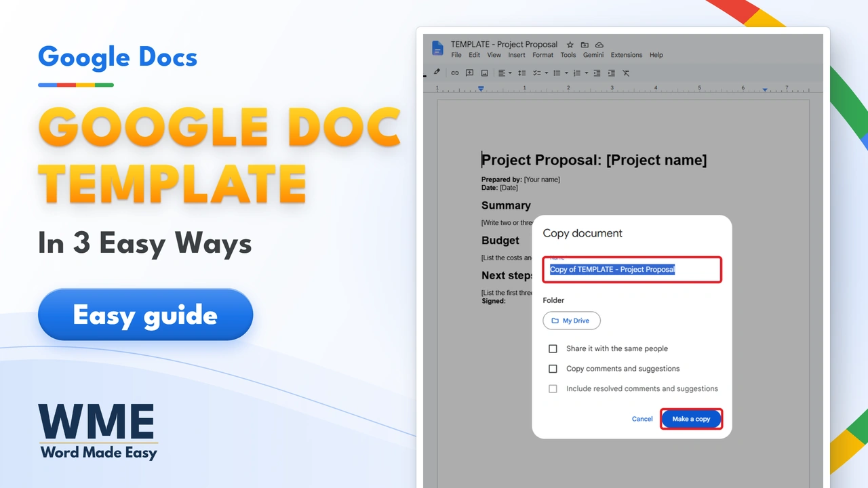Open the Insert menu
Viewport: 868px width, 488px height.
coord(517,55)
